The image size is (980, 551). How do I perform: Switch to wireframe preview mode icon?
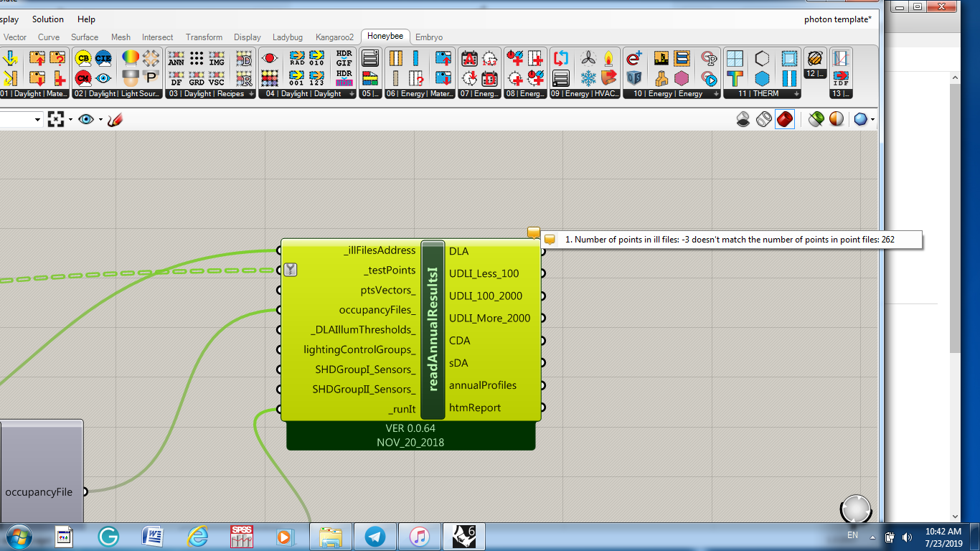pos(764,119)
